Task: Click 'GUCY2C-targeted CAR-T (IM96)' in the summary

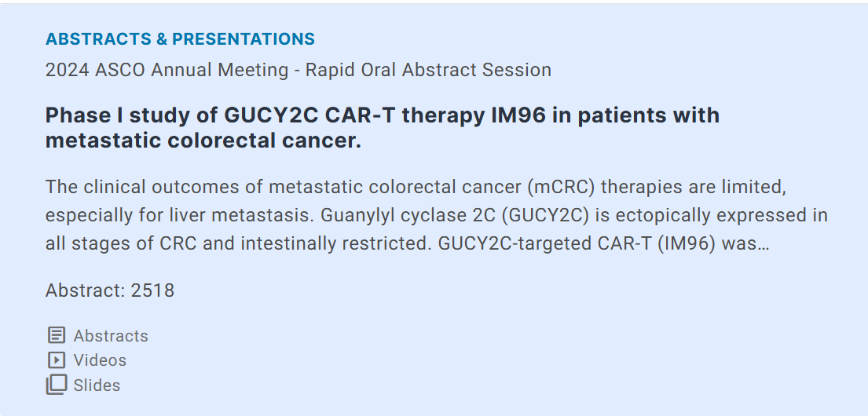Action: (561, 243)
